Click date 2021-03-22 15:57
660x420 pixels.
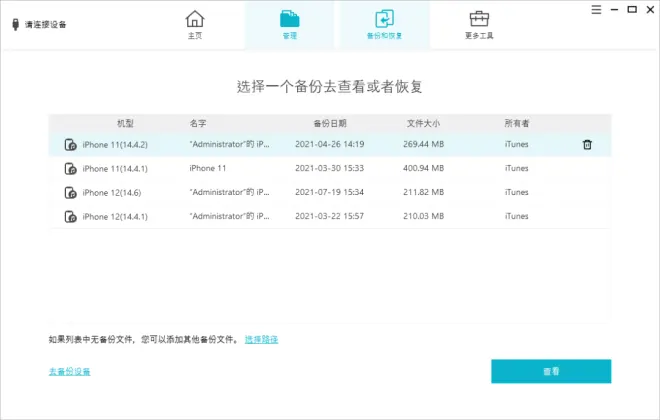click(330, 216)
